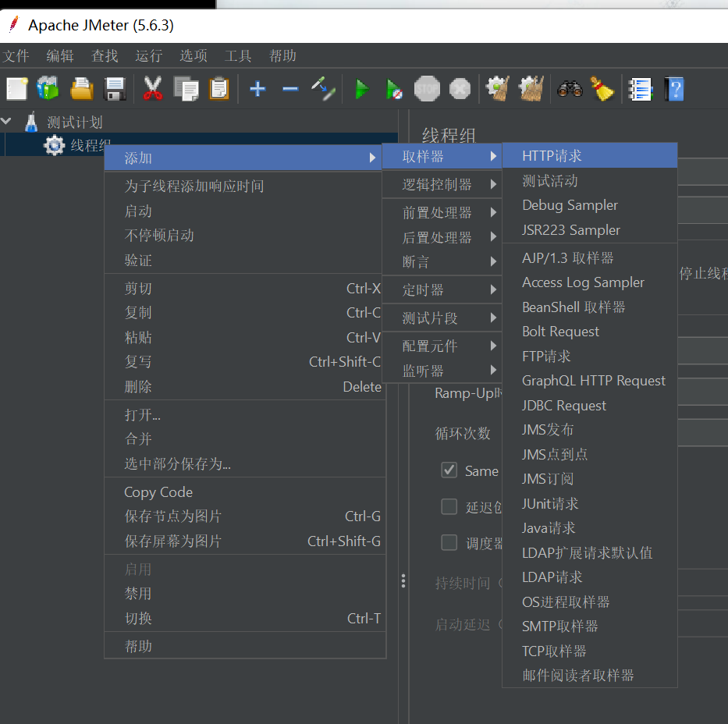The image size is (728, 724).
Task: Click the Open file folder icon
Action: pos(82,89)
